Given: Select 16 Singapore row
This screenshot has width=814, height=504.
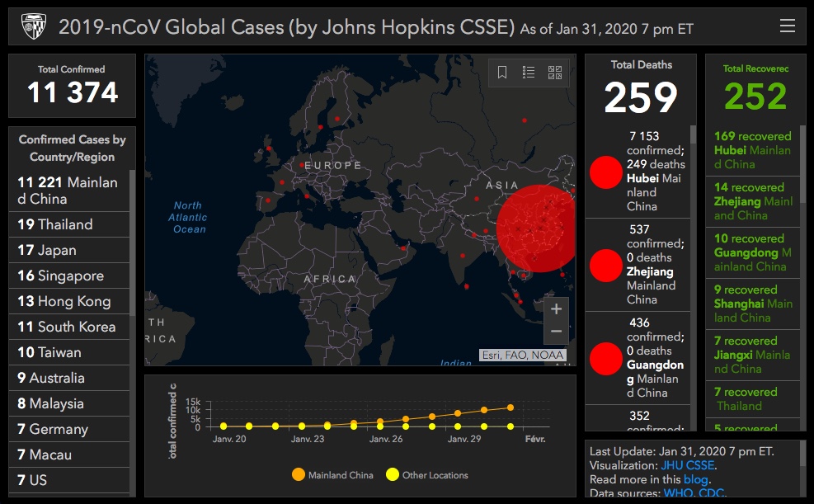Looking at the screenshot, I should point(69,276).
